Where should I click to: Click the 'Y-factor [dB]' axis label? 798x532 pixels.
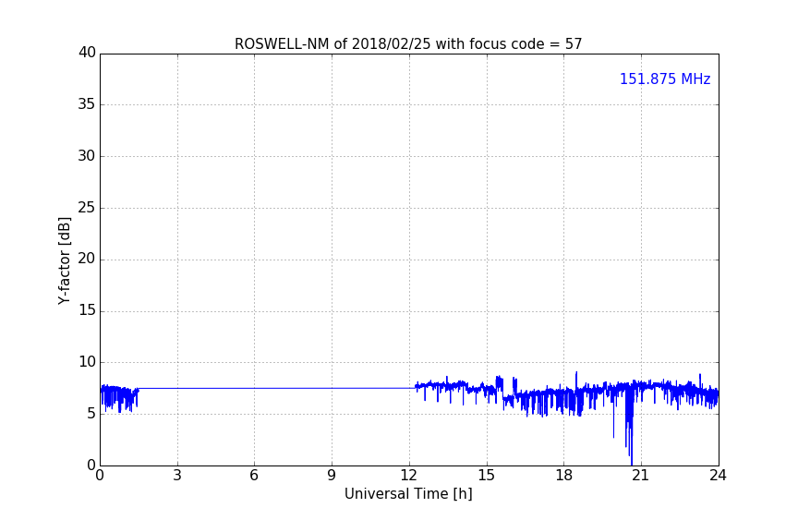64,261
